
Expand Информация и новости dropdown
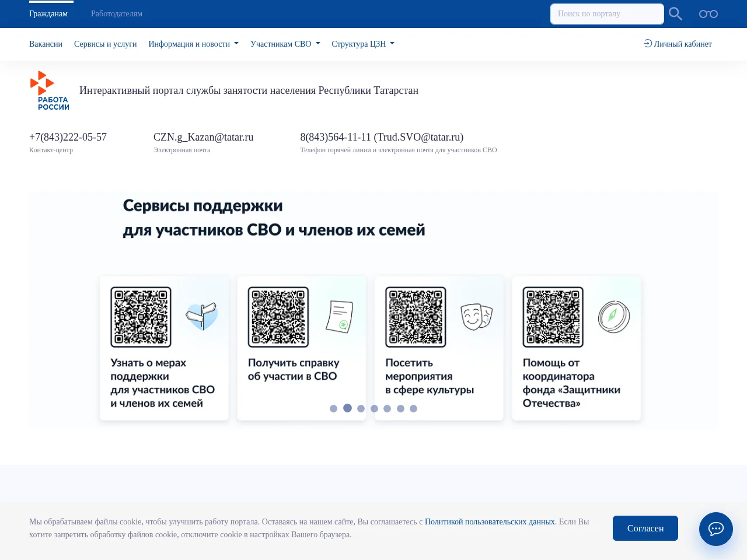(x=193, y=44)
